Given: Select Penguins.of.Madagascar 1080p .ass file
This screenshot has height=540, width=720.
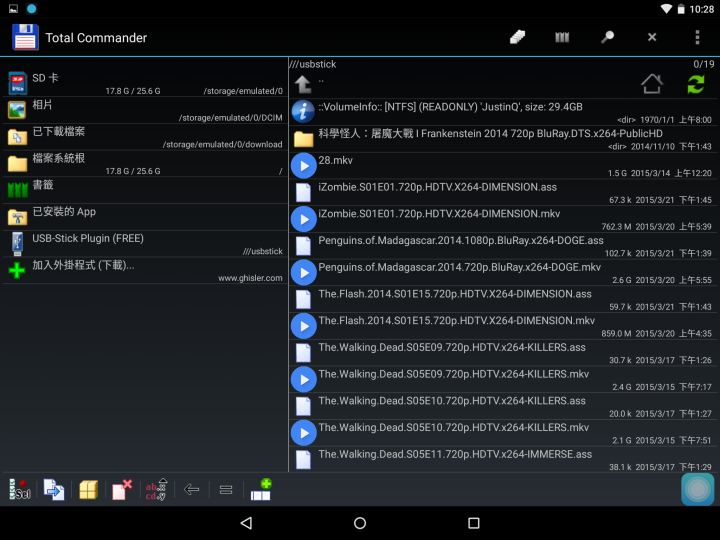Looking at the screenshot, I should 503,246.
